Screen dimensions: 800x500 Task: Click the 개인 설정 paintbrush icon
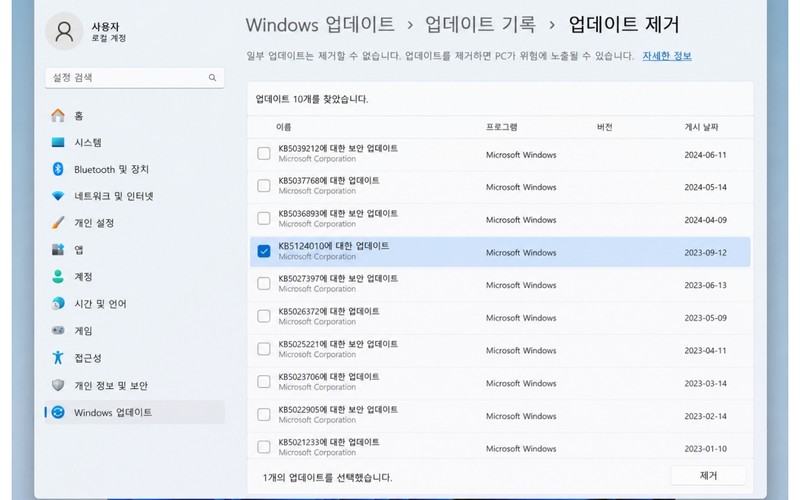pos(58,222)
